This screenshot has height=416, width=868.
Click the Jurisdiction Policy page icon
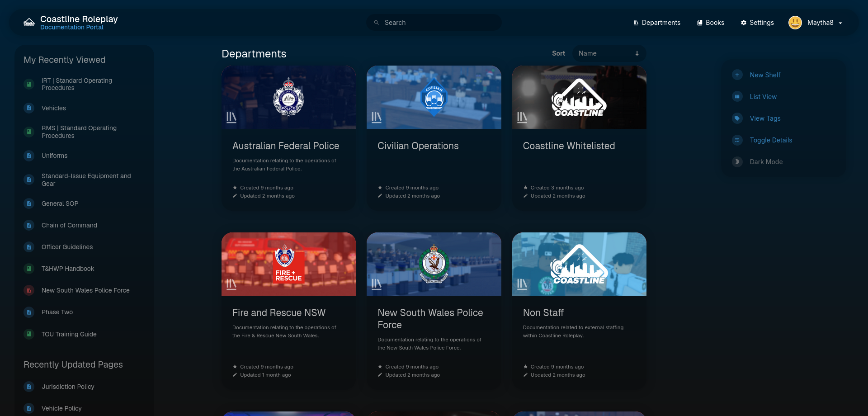pos(29,387)
